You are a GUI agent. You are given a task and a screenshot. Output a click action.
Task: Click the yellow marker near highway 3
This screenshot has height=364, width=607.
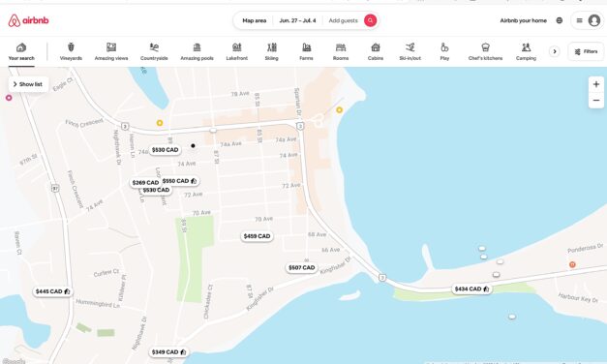tap(160, 123)
